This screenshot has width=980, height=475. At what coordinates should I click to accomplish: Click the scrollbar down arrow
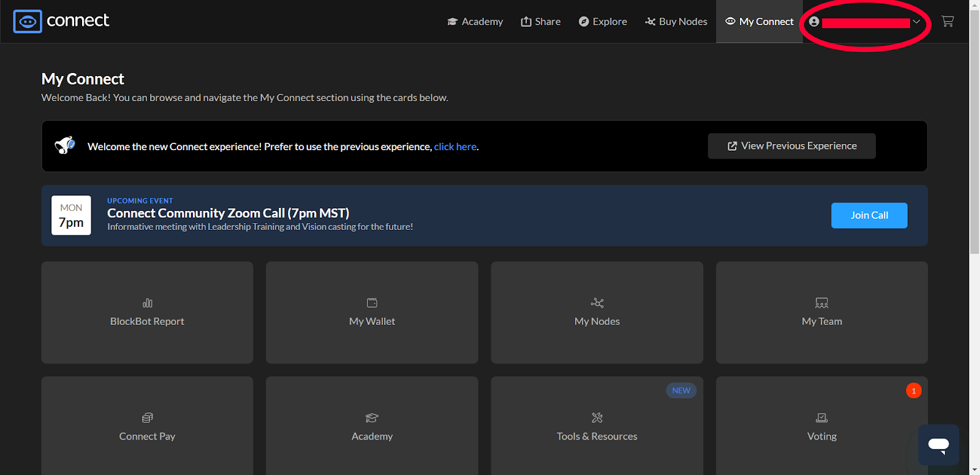[974, 469]
